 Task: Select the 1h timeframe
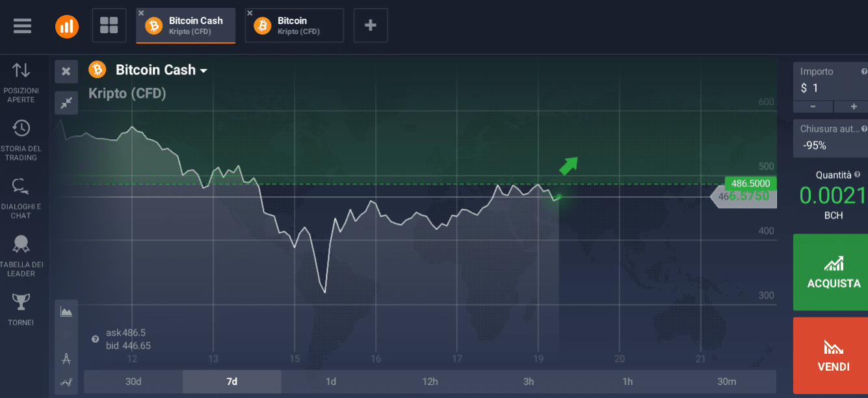(627, 382)
